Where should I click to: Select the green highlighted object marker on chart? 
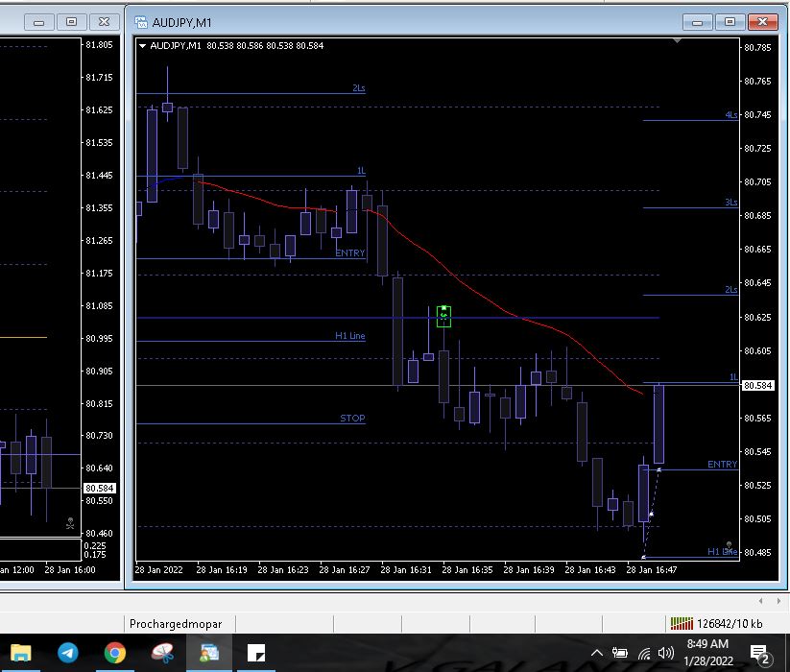pos(443,317)
